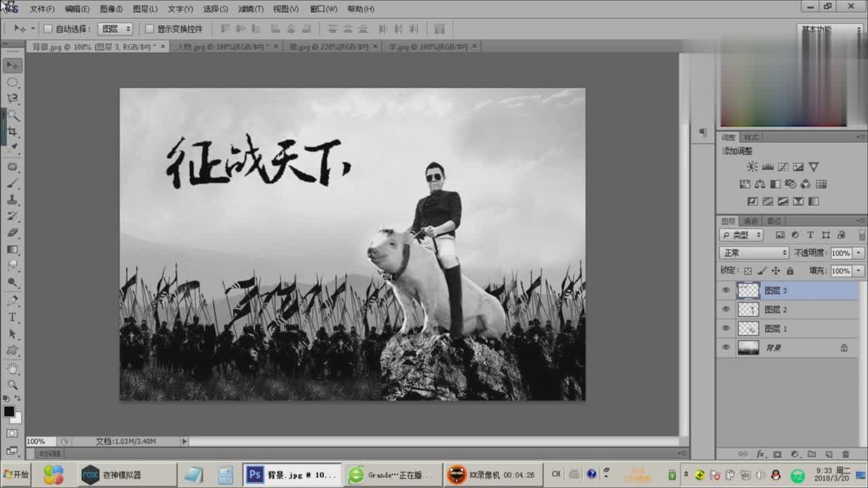Viewport: 868px width, 488px height.
Task: Select the Magic Wand tool
Action: [12, 116]
